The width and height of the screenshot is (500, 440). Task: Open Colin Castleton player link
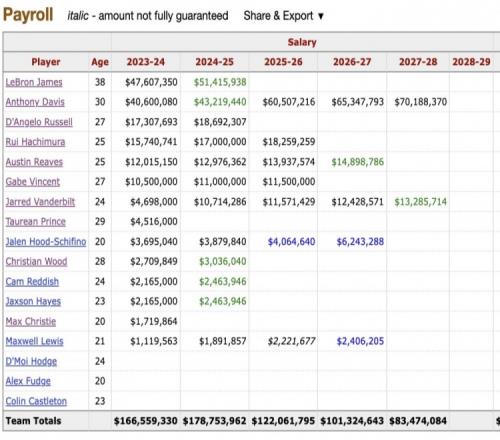point(36,401)
